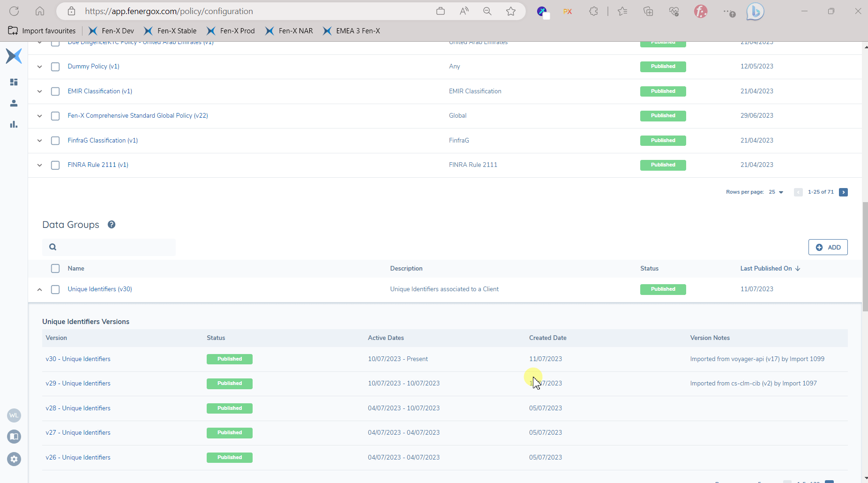Open the Rows per page dropdown
The height and width of the screenshot is (483, 868).
point(776,192)
